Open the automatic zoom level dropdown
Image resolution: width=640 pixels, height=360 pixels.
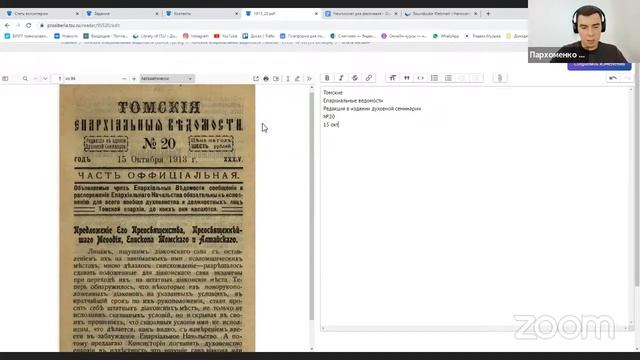coord(167,78)
